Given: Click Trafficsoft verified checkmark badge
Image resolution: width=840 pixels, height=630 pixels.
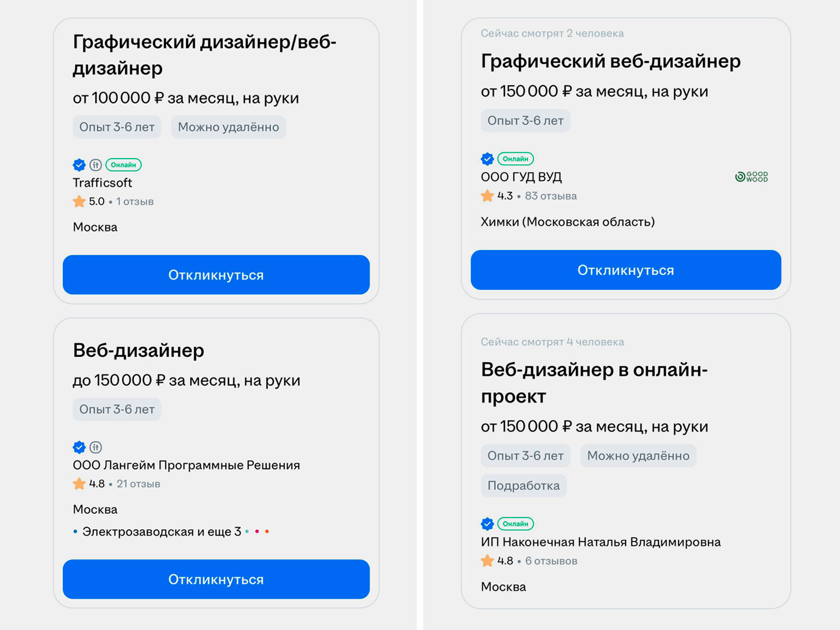Looking at the screenshot, I should [x=79, y=165].
